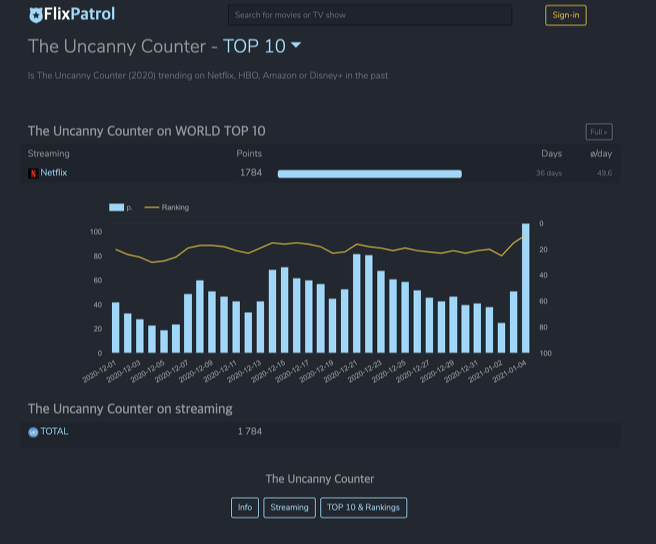Switch to the TOP 10 & Rankings tab

363,508
